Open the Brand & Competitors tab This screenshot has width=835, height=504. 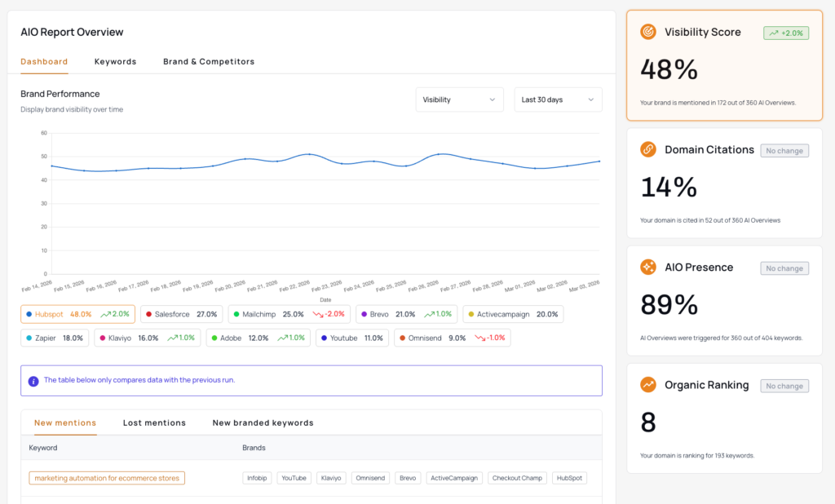click(209, 62)
